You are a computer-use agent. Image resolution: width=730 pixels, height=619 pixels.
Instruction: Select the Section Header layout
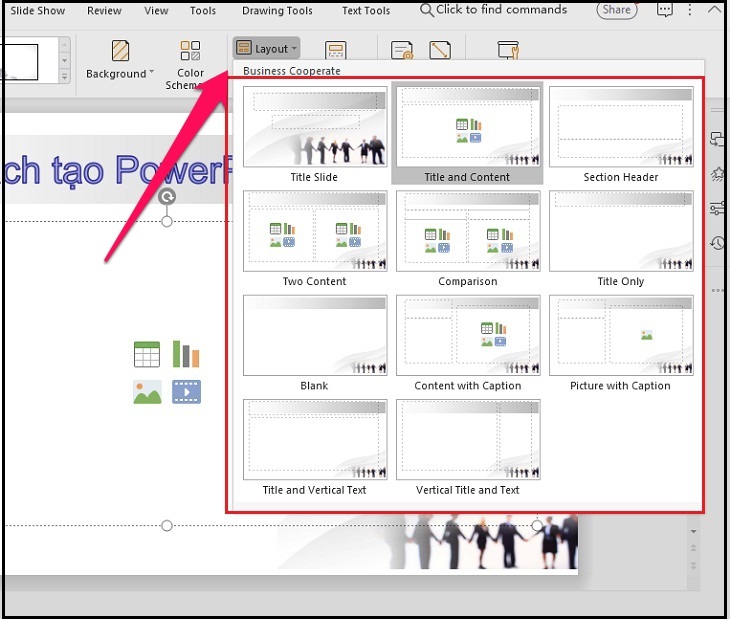tap(621, 134)
